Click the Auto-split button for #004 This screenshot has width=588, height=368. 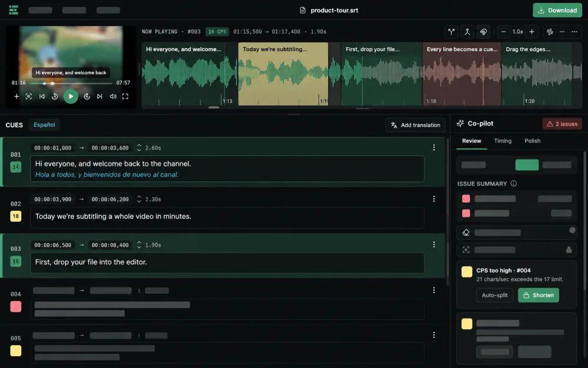[x=495, y=295]
